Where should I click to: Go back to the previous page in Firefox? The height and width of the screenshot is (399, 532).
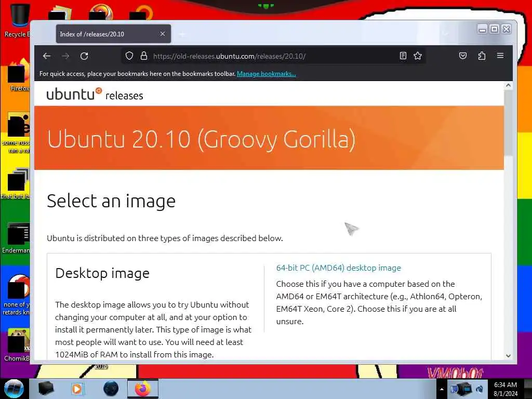pos(47,56)
